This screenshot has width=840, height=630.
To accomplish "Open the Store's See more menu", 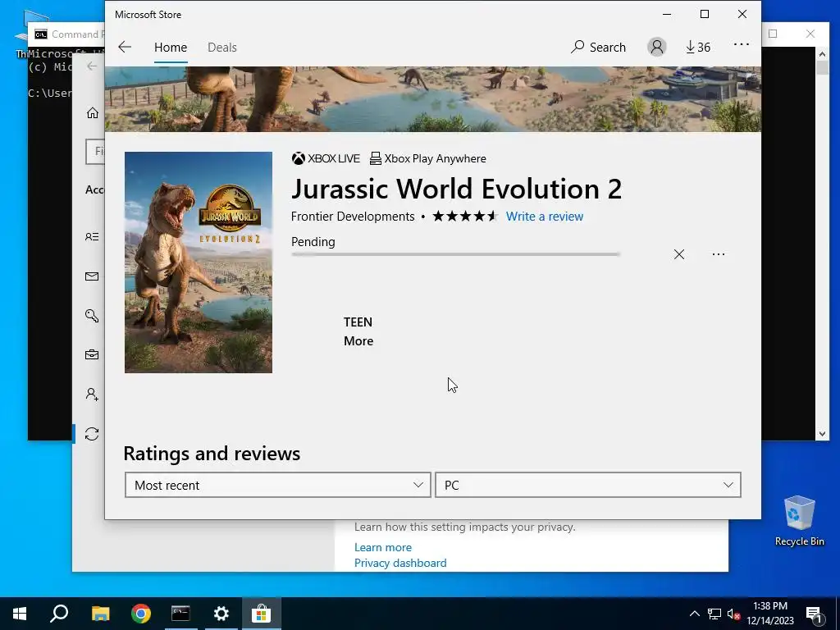I will click(742, 44).
